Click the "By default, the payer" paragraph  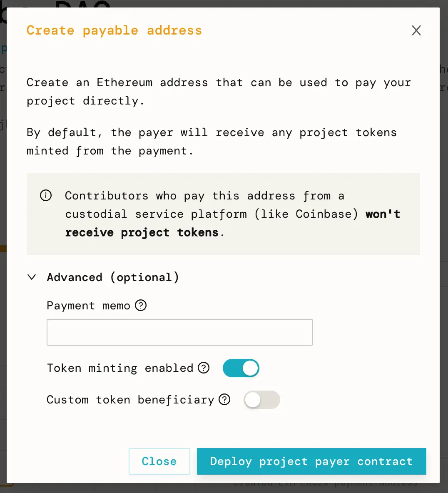[212, 132]
